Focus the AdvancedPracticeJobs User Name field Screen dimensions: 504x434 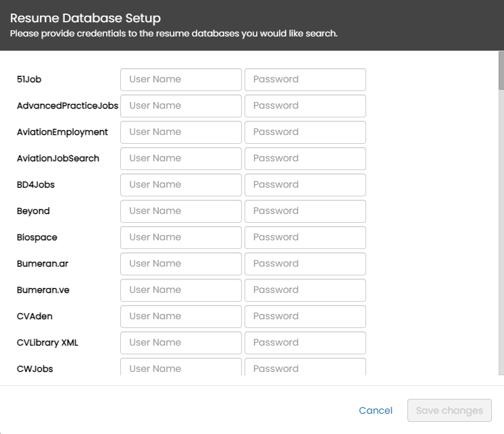click(181, 106)
